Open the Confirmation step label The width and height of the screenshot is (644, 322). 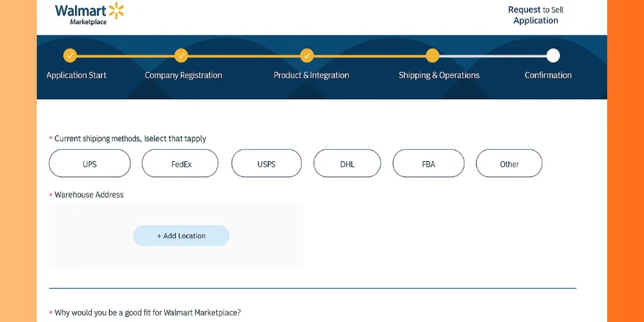pos(548,75)
